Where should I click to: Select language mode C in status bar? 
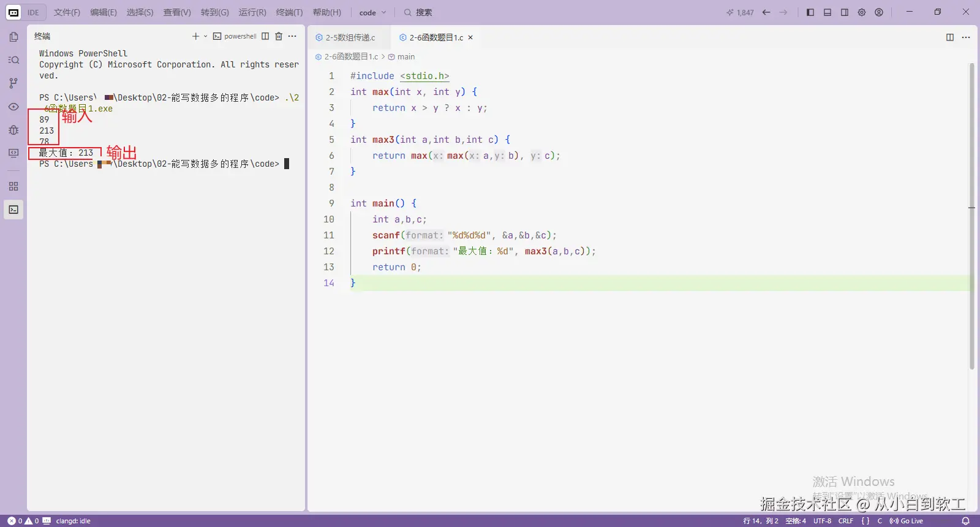pyautogui.click(x=880, y=521)
